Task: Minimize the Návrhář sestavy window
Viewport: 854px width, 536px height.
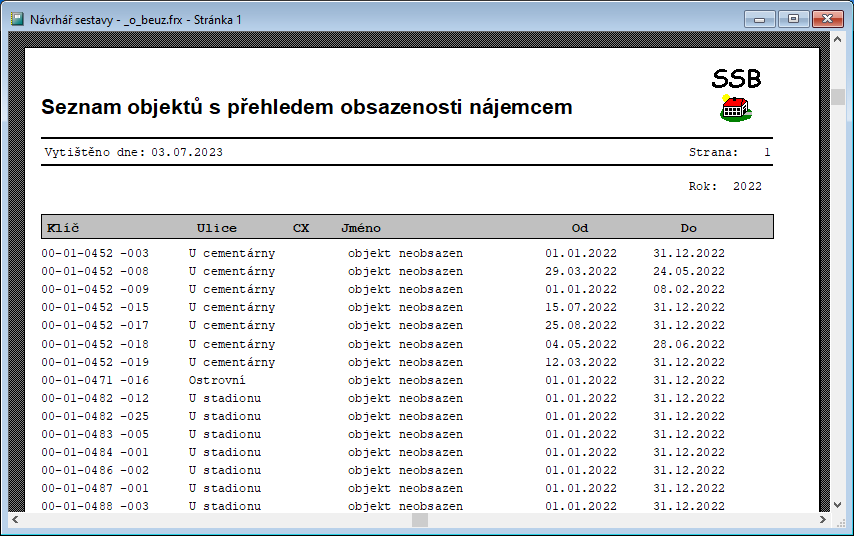Action: (x=764, y=19)
